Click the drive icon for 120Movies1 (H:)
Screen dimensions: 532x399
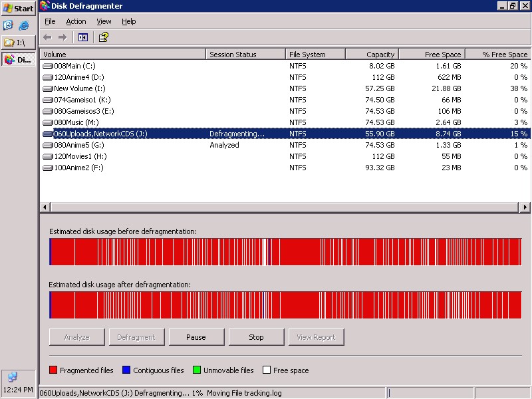[48, 157]
